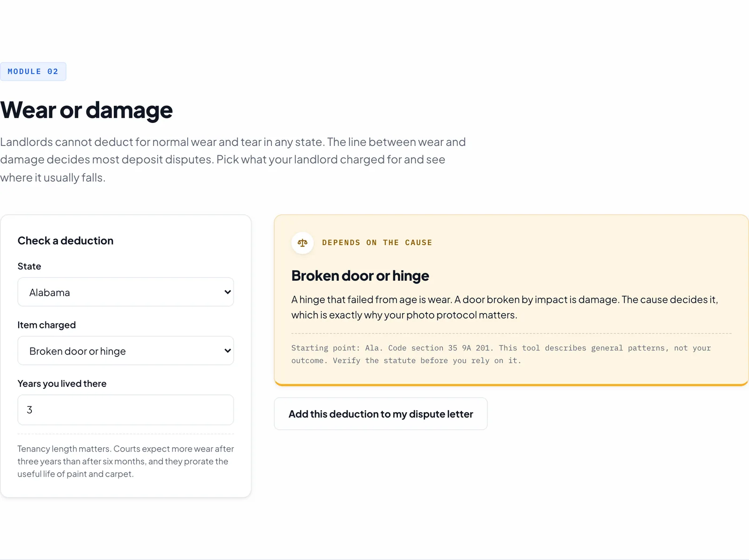
Task: Click the Years you lived there label
Action: pos(62,384)
